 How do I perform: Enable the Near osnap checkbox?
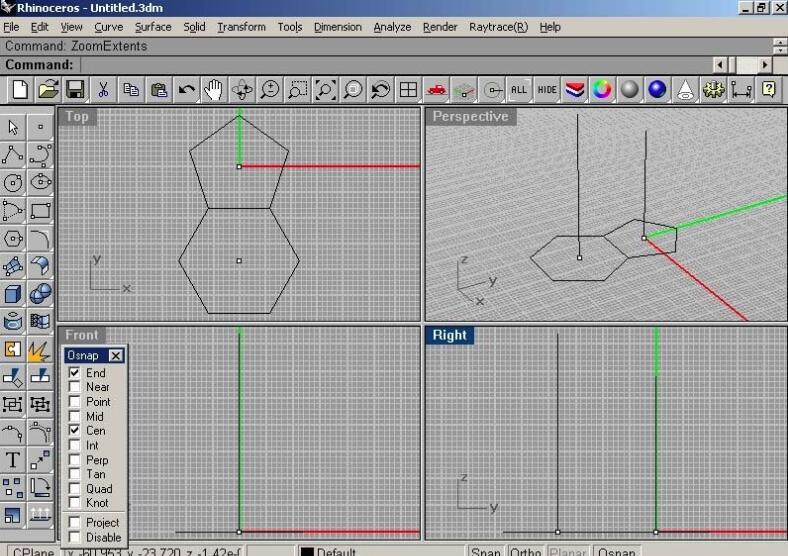coord(74,387)
